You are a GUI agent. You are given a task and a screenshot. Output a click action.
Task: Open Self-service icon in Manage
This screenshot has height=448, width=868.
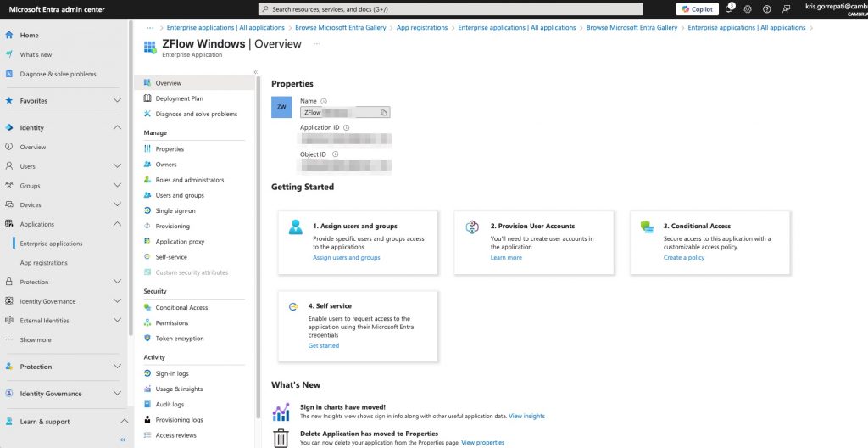point(147,257)
